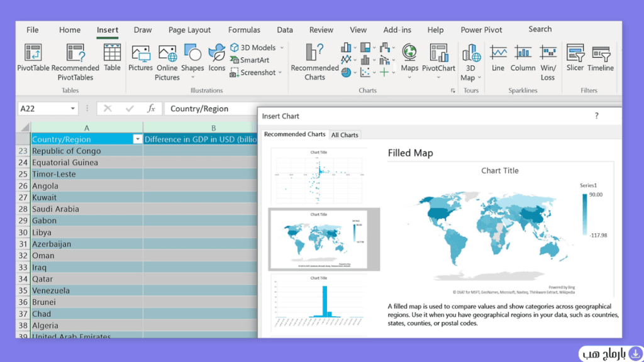Insert a PivotTable from the ribbon
This screenshot has width=644, height=362.
[x=33, y=58]
